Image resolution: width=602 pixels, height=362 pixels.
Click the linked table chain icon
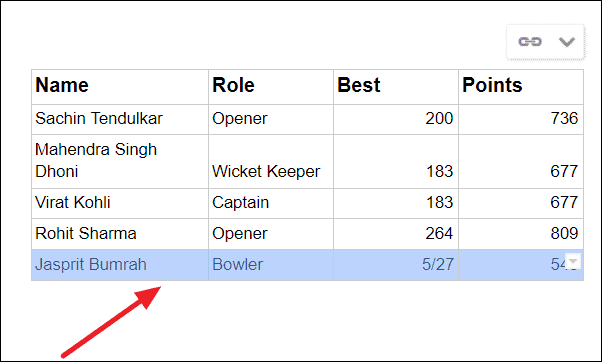pyautogui.click(x=530, y=41)
